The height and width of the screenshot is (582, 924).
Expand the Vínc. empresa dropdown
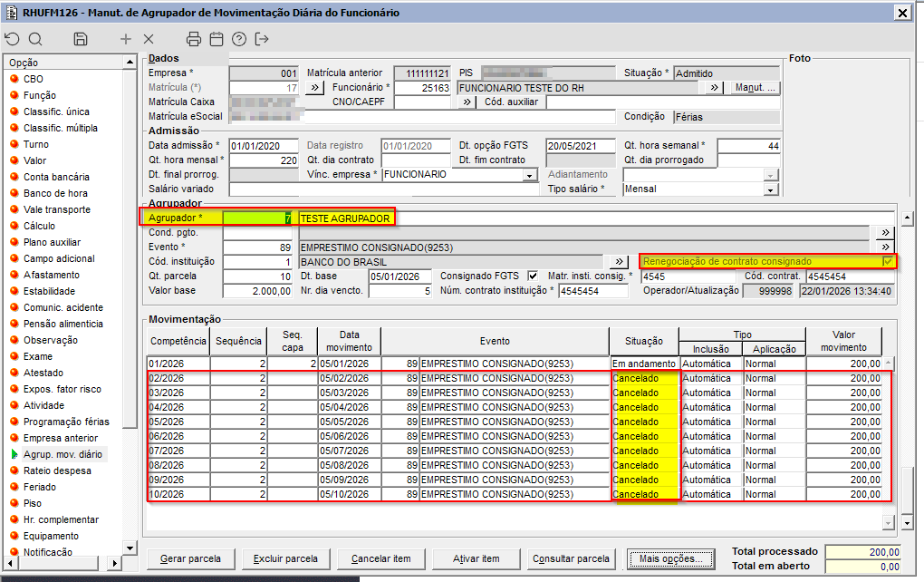531,174
